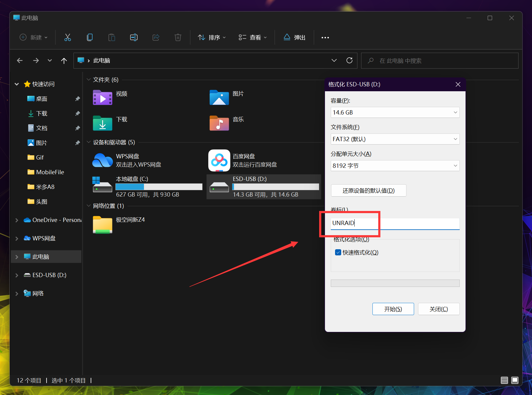
Task: Click the volume label UNRAID text field
Action: coord(395,223)
